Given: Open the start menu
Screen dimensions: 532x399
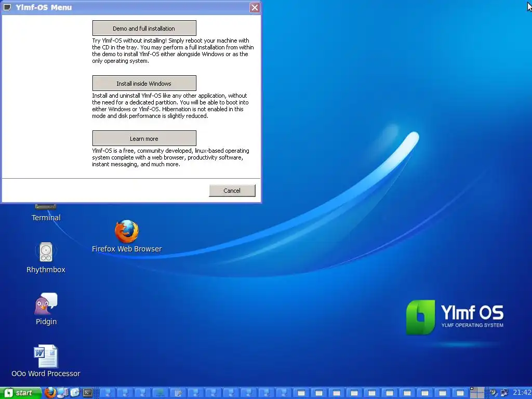Looking at the screenshot, I should (x=21, y=393).
